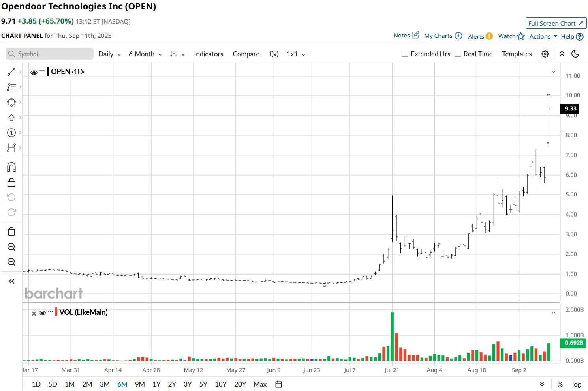Image resolution: width=588 pixels, height=391 pixels.
Task: Toggle log scale button
Action: point(577,384)
